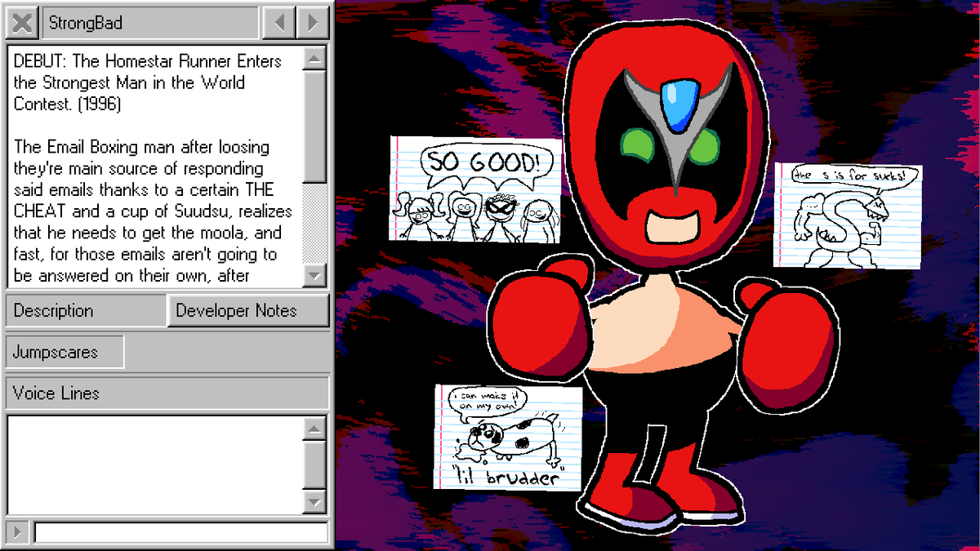Image resolution: width=980 pixels, height=551 pixels.
Task: Switch to the Description tab
Action: click(86, 311)
